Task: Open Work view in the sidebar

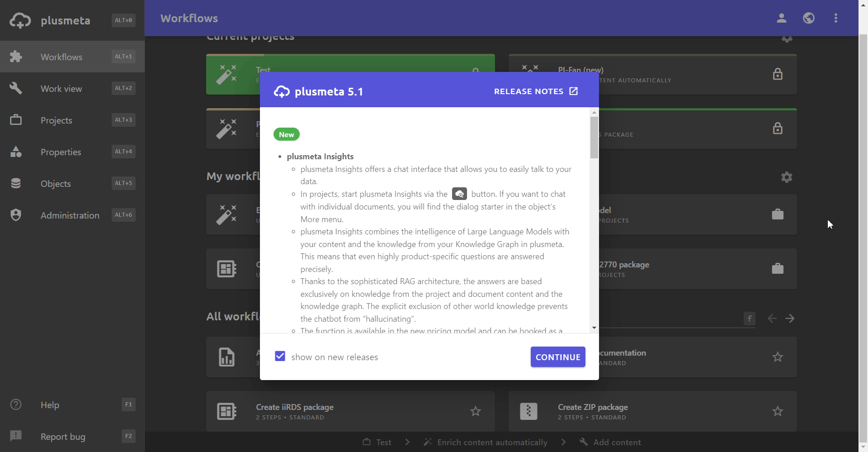Action: tap(72, 88)
